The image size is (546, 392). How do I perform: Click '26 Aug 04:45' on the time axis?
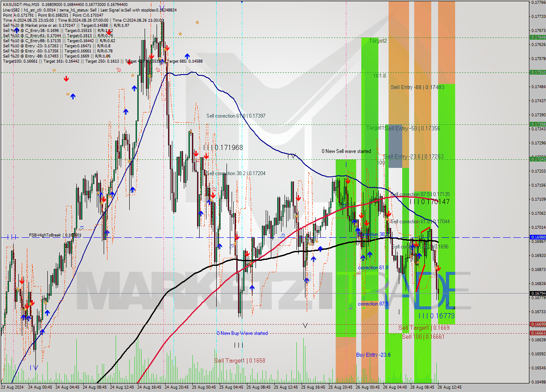point(395,387)
